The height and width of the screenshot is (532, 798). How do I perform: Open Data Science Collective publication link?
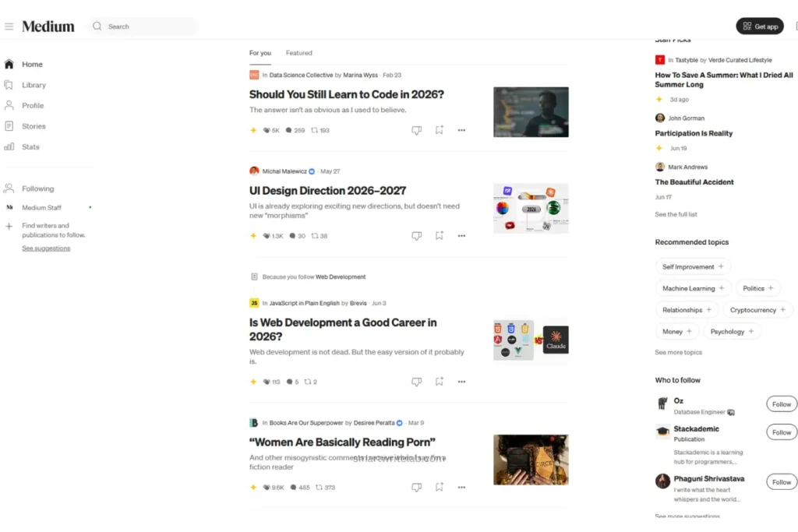pos(301,75)
